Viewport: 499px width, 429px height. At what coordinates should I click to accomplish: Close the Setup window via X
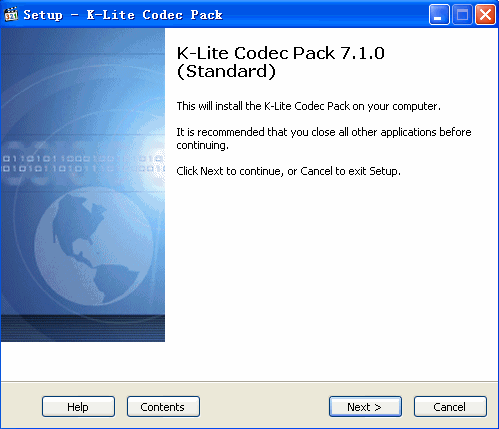[485, 15]
